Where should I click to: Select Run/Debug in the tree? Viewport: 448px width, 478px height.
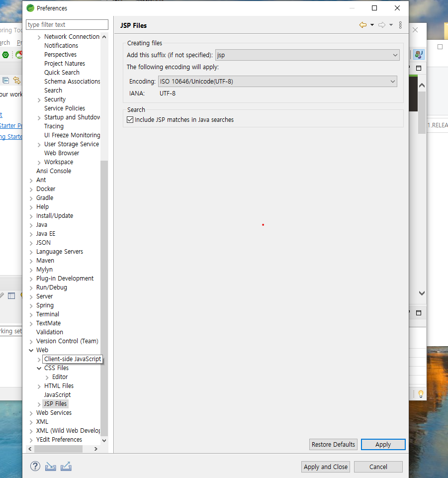point(52,287)
